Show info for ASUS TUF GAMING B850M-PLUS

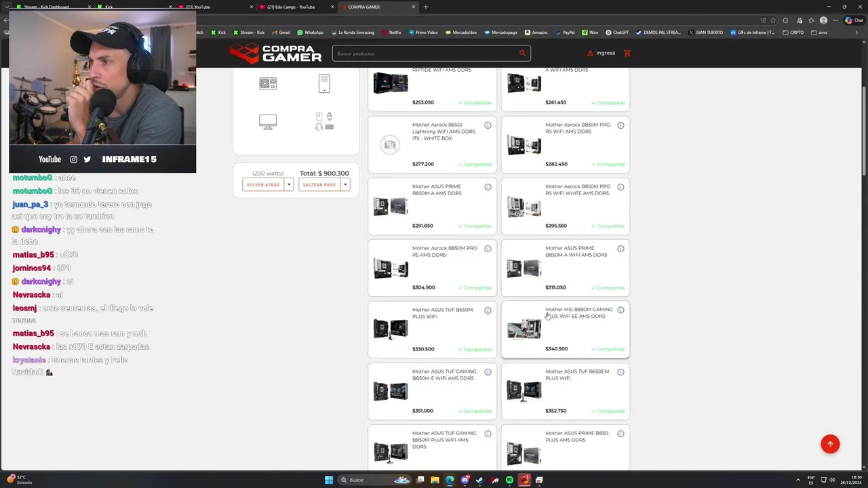point(488,434)
